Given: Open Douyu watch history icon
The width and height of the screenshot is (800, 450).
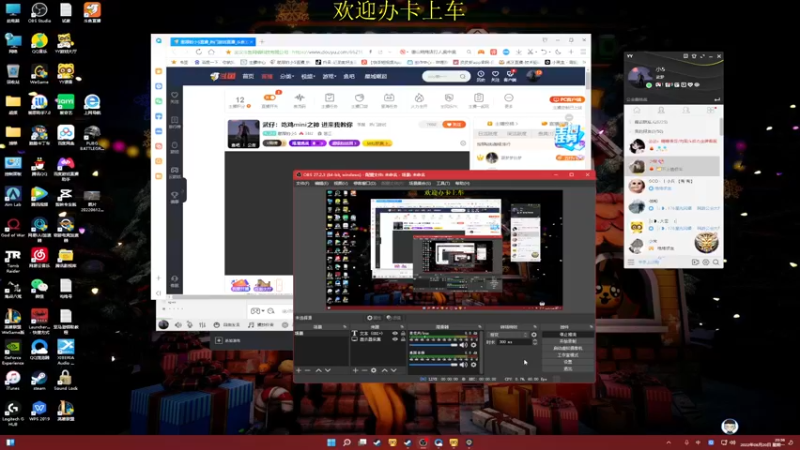Looking at the screenshot, I should 481,76.
